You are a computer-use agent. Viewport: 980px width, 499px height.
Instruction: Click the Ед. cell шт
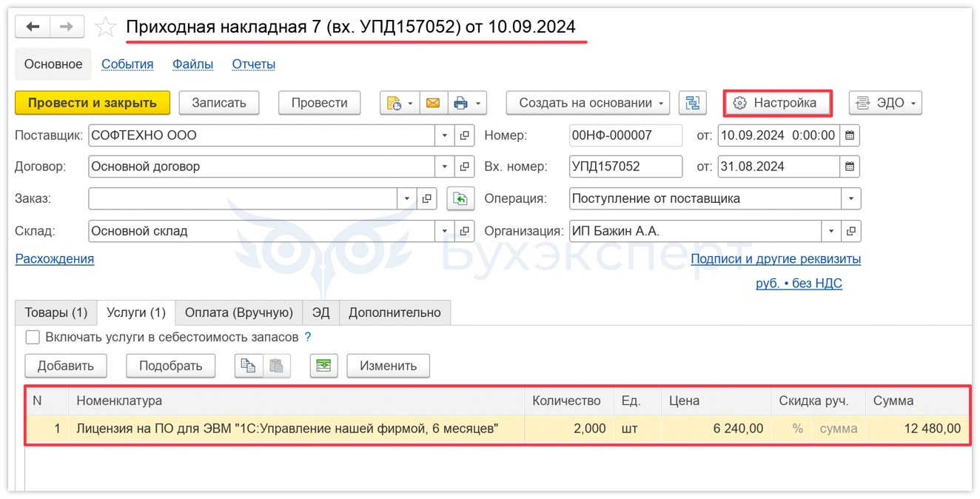637,429
